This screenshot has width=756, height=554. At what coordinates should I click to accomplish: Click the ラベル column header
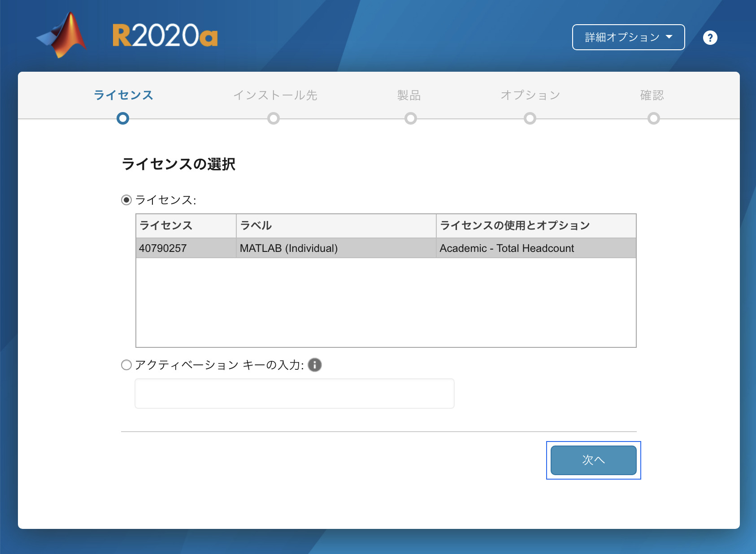336,225
